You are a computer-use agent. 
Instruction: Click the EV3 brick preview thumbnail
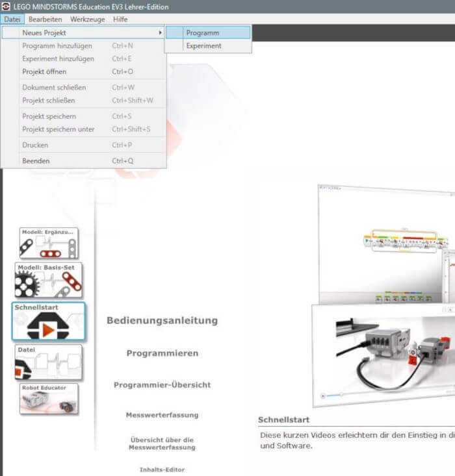coord(383,356)
